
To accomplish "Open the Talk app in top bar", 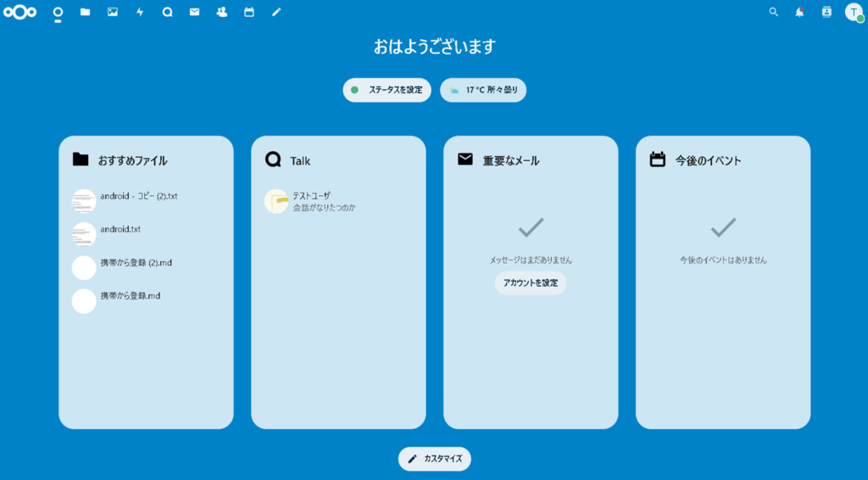I will (167, 12).
